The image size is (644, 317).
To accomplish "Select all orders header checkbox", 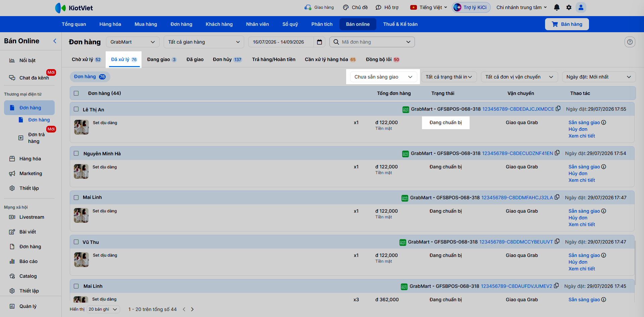I will (x=76, y=93).
